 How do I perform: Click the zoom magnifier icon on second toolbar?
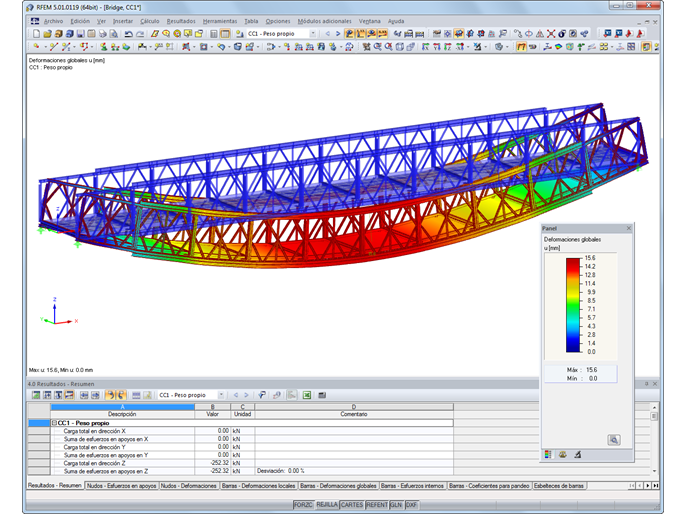(378, 46)
